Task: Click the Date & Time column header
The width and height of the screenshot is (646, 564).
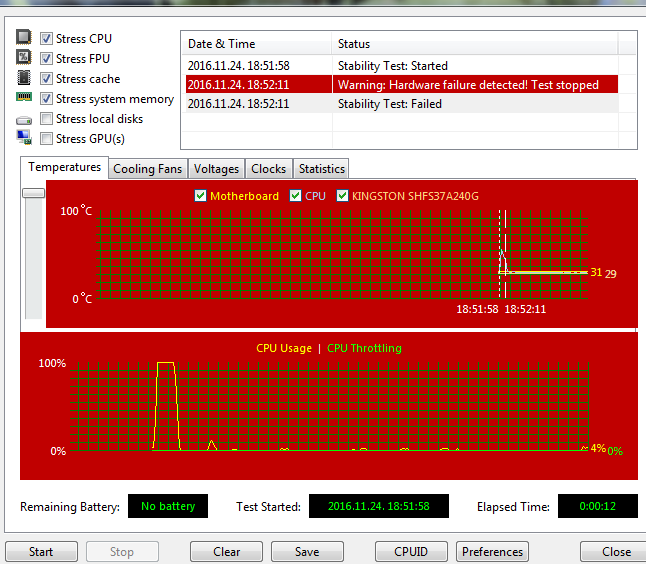Action: click(256, 44)
